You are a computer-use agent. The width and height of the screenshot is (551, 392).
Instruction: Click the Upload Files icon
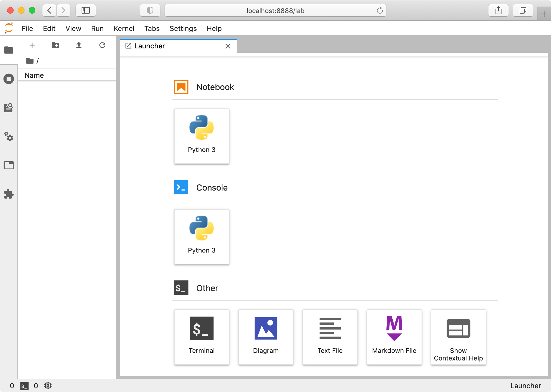79,45
